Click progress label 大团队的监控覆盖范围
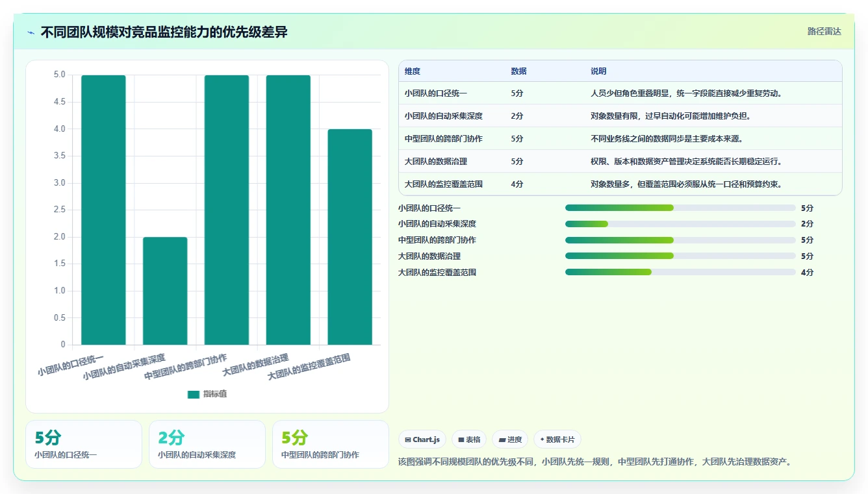Image resolution: width=868 pixels, height=494 pixels. click(x=437, y=273)
